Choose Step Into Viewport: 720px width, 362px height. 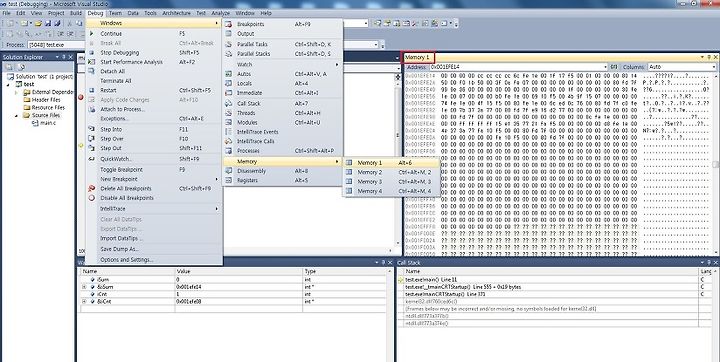pyautogui.click(x=154, y=130)
